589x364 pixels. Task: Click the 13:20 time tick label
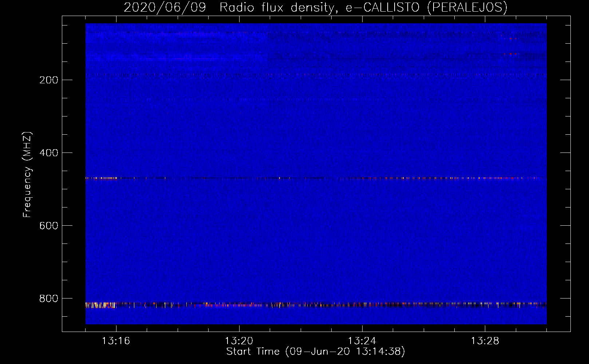pyautogui.click(x=239, y=341)
